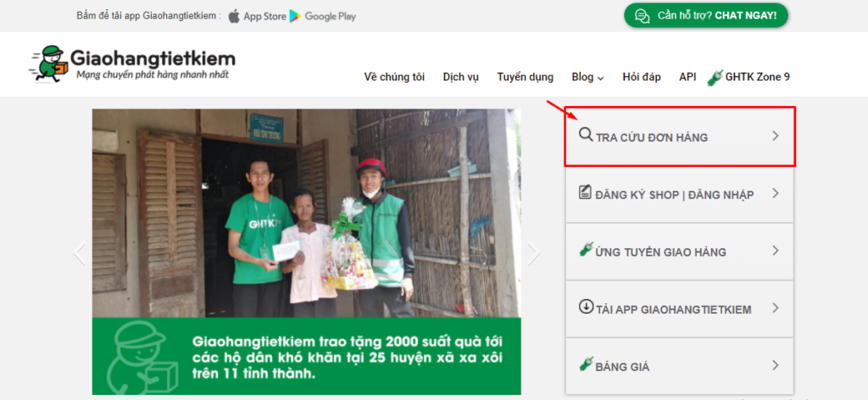Image resolution: width=868 pixels, height=400 pixels.
Task: Click the magnifier icon for Tra cứu đơn hàng
Action: click(586, 134)
